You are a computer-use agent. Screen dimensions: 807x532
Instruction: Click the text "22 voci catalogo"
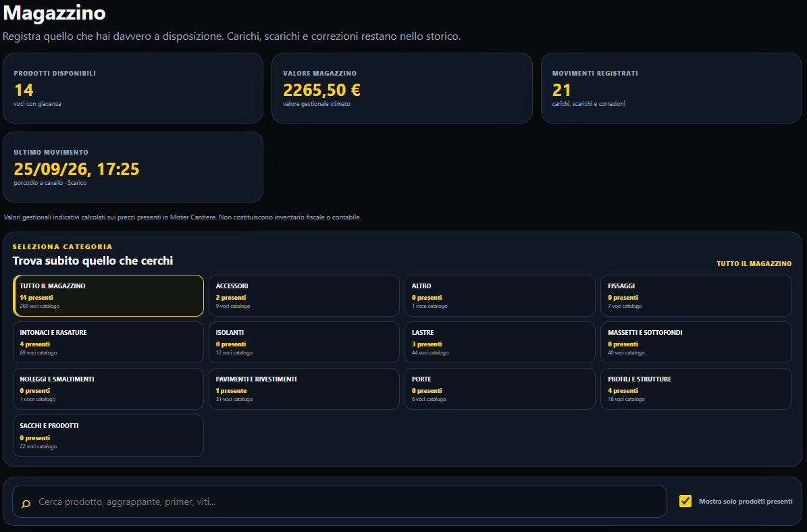[x=38, y=446]
